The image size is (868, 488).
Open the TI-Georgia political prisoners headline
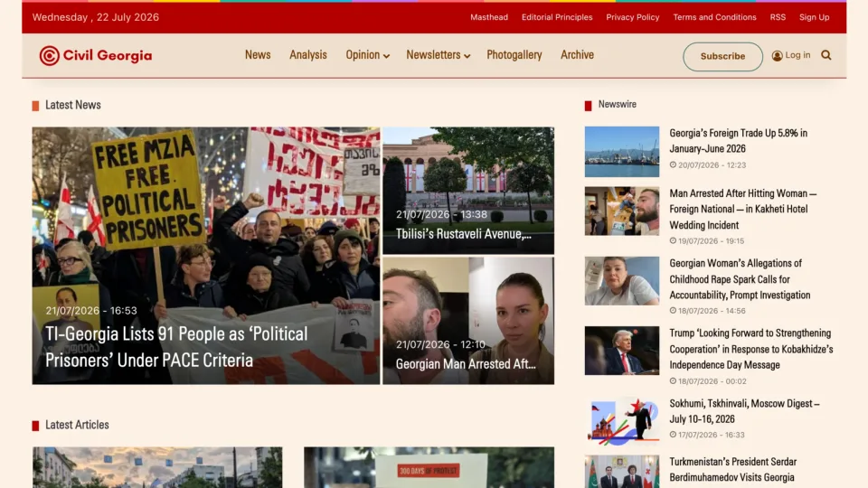click(x=176, y=347)
